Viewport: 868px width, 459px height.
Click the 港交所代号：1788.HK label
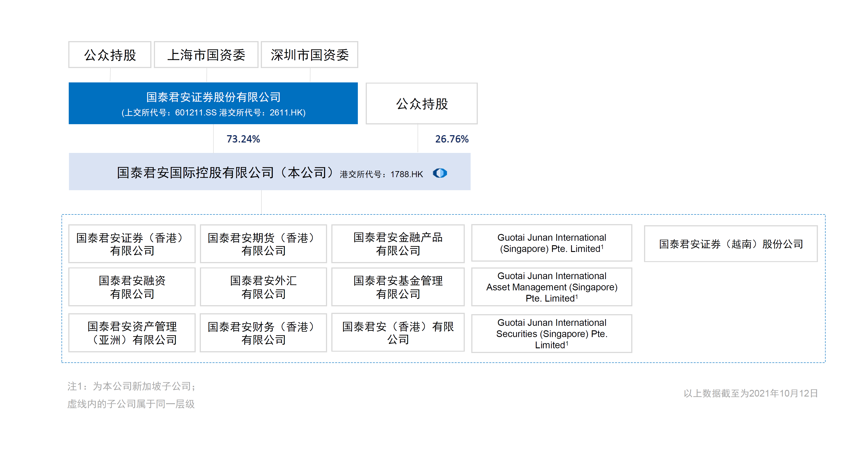tap(381, 174)
